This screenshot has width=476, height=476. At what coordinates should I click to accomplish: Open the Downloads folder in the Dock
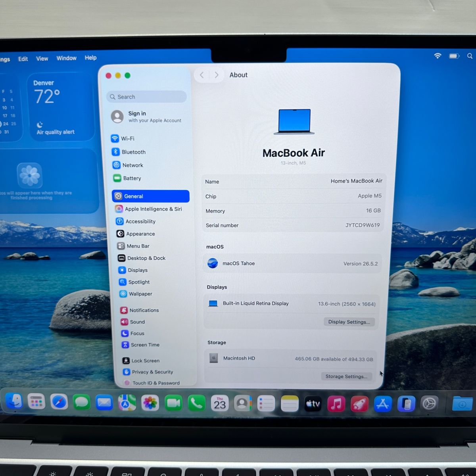(x=463, y=404)
